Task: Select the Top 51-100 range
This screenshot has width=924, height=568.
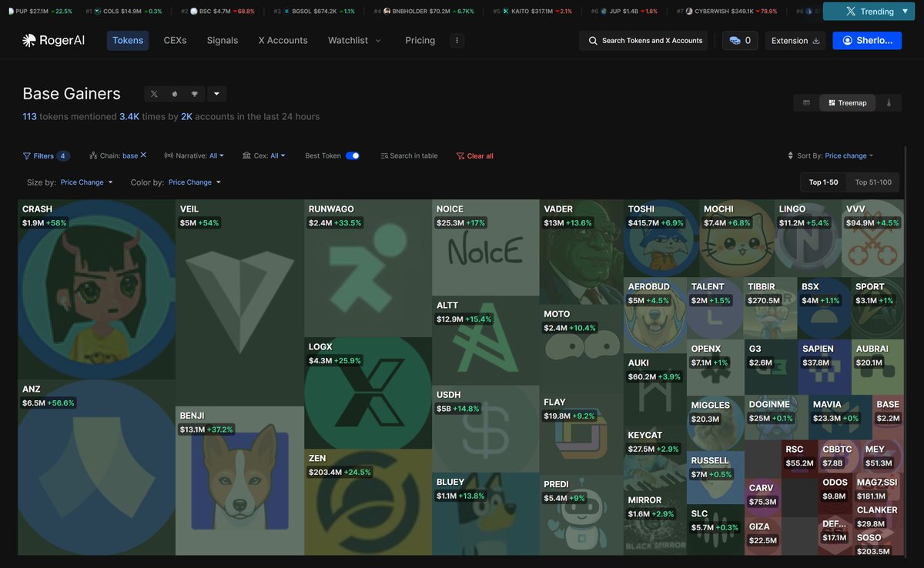Action: (x=873, y=182)
